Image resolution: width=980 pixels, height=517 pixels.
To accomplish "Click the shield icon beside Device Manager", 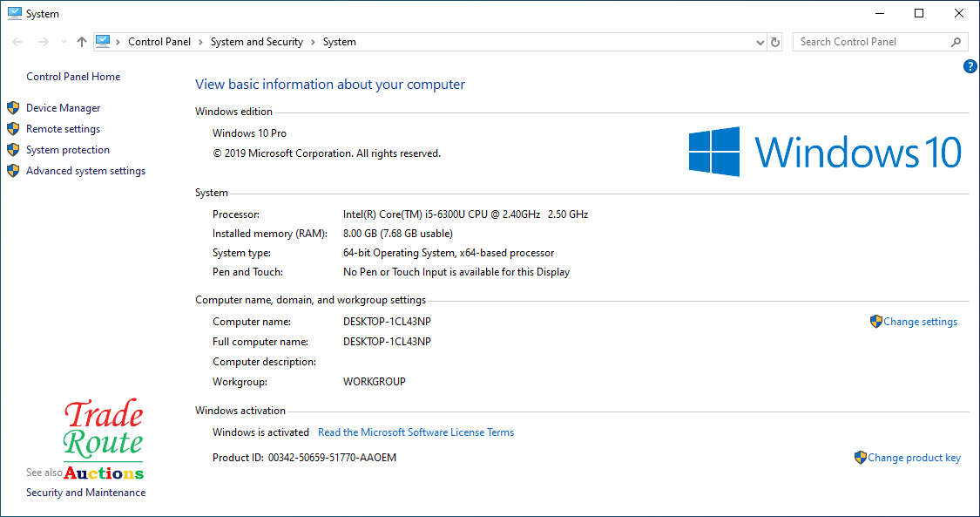I will (x=13, y=108).
